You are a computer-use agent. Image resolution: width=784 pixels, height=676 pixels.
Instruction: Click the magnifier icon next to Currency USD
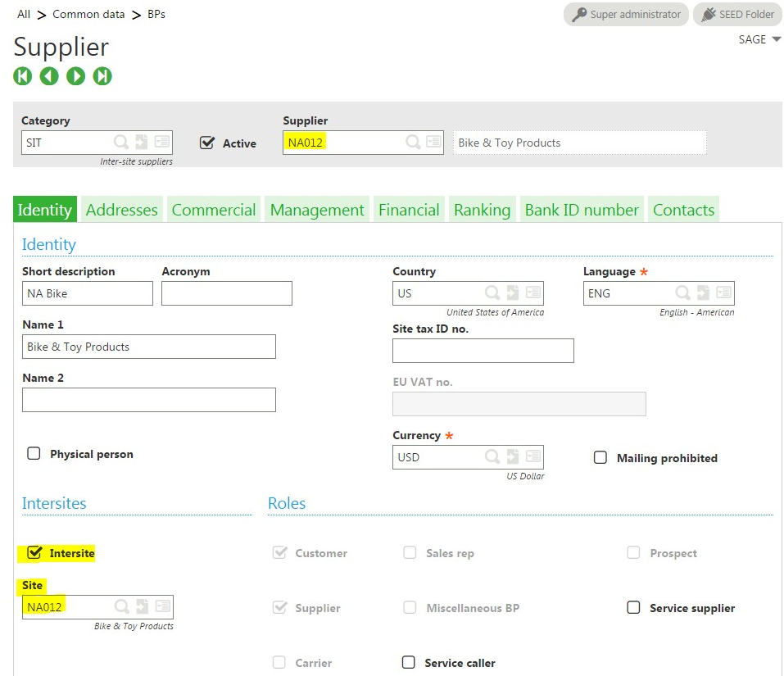tap(492, 456)
